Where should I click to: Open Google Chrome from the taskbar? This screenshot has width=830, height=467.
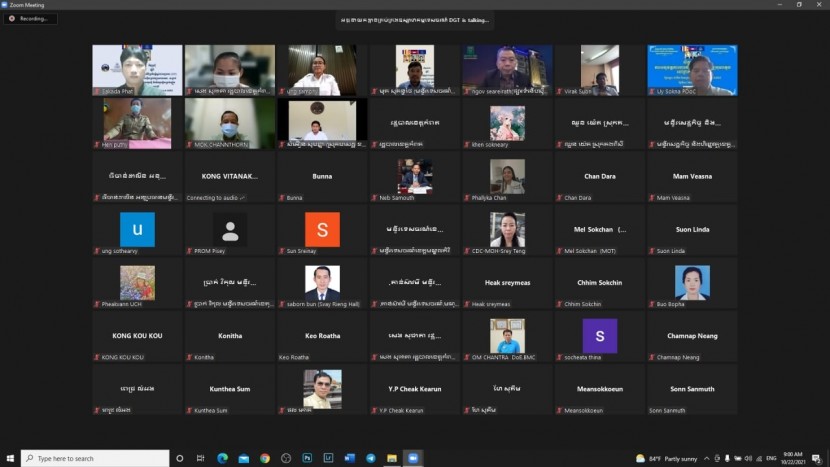[265, 458]
